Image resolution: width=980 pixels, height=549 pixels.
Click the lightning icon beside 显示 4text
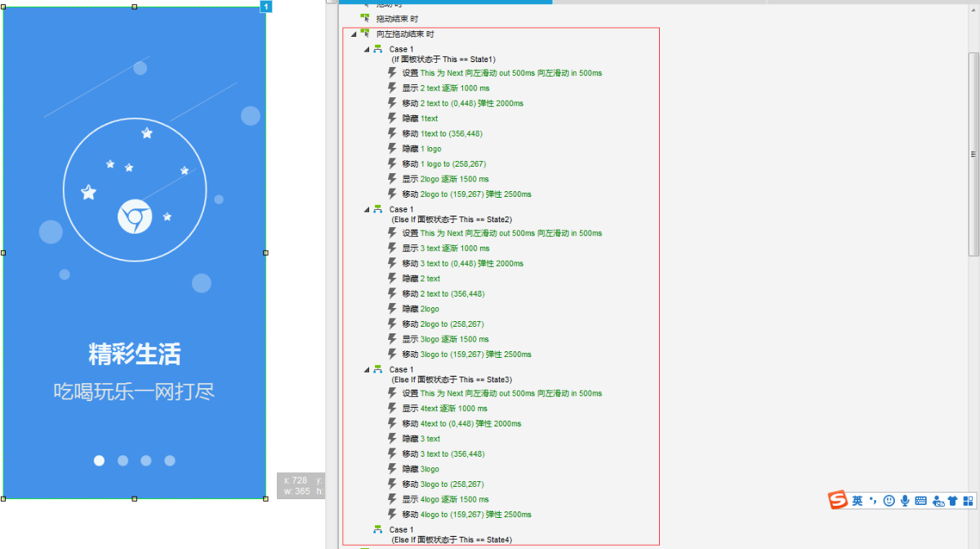[392, 408]
